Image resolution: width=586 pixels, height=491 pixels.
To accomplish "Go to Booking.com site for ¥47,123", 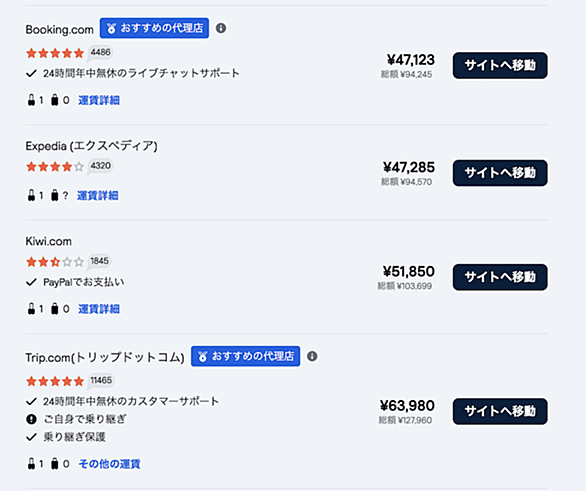I will [500, 65].
